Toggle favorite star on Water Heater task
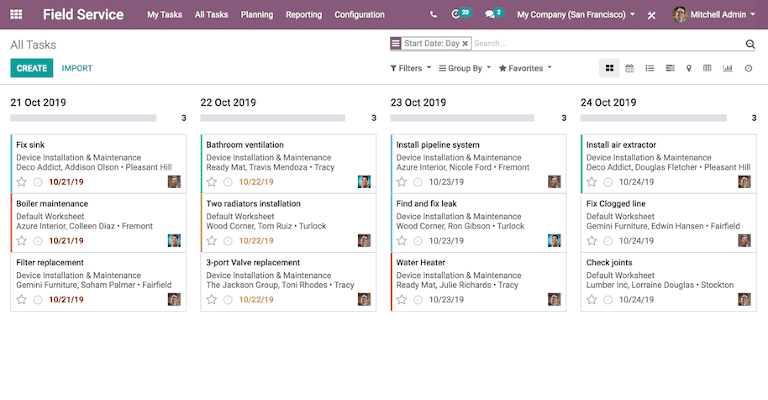 tap(402, 300)
